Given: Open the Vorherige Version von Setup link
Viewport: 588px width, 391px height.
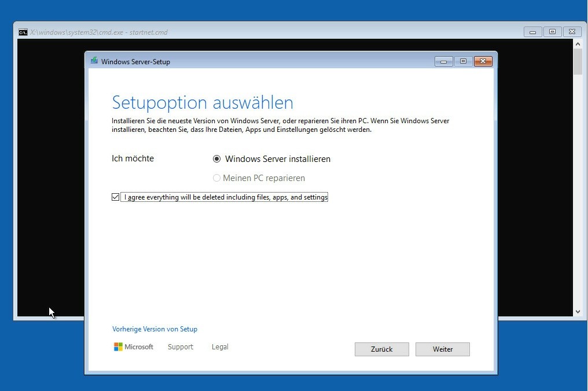Looking at the screenshot, I should pyautogui.click(x=155, y=329).
